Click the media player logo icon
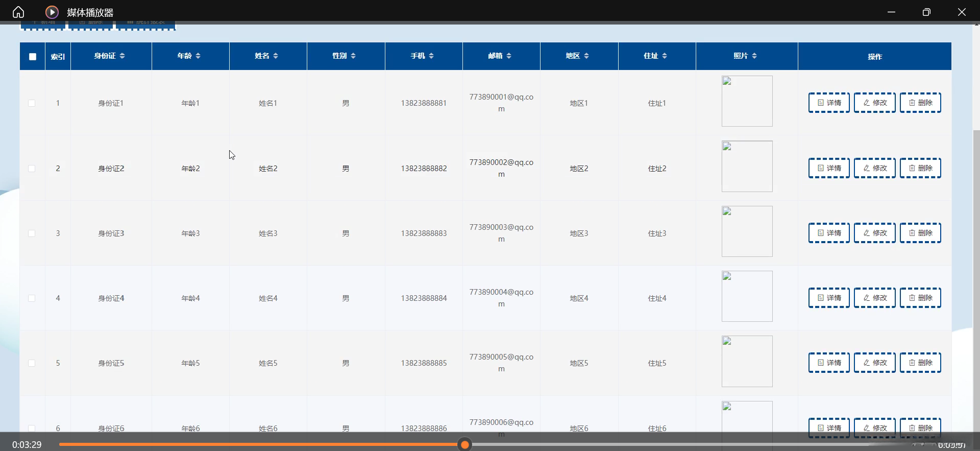 pos(52,12)
